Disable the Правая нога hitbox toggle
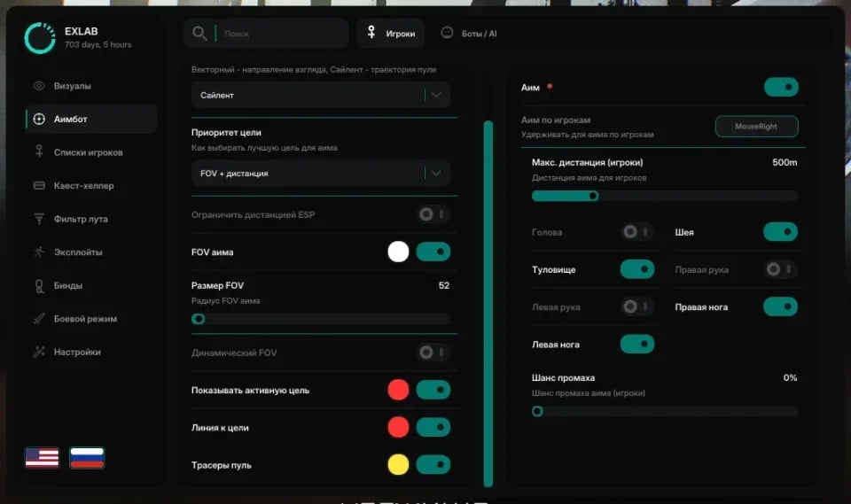This screenshot has height=504, width=851. [780, 306]
